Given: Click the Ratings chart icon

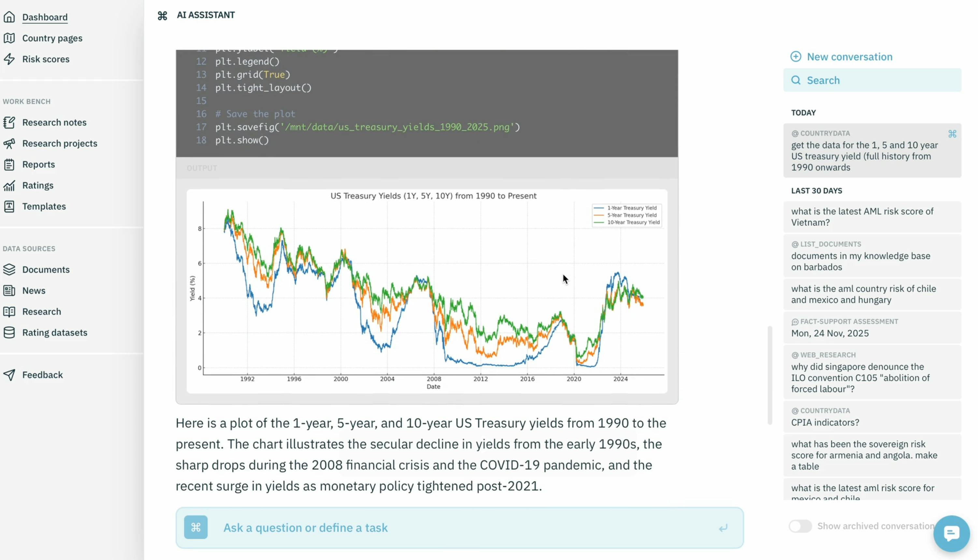Looking at the screenshot, I should coord(9,185).
